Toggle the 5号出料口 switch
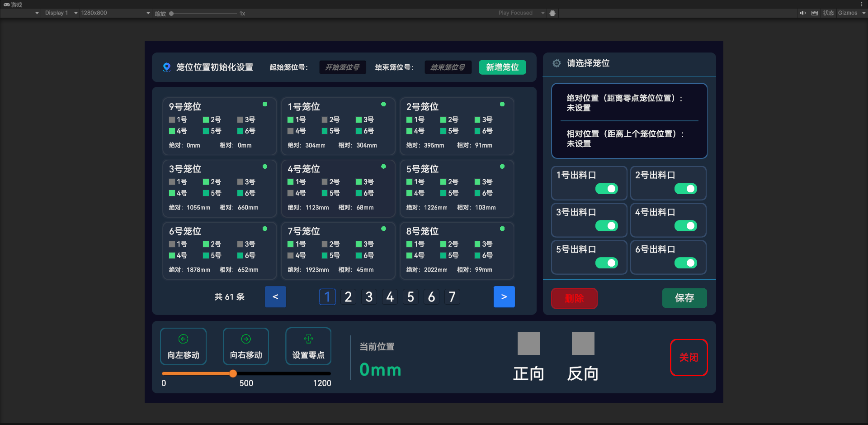The image size is (868, 425). tap(607, 263)
